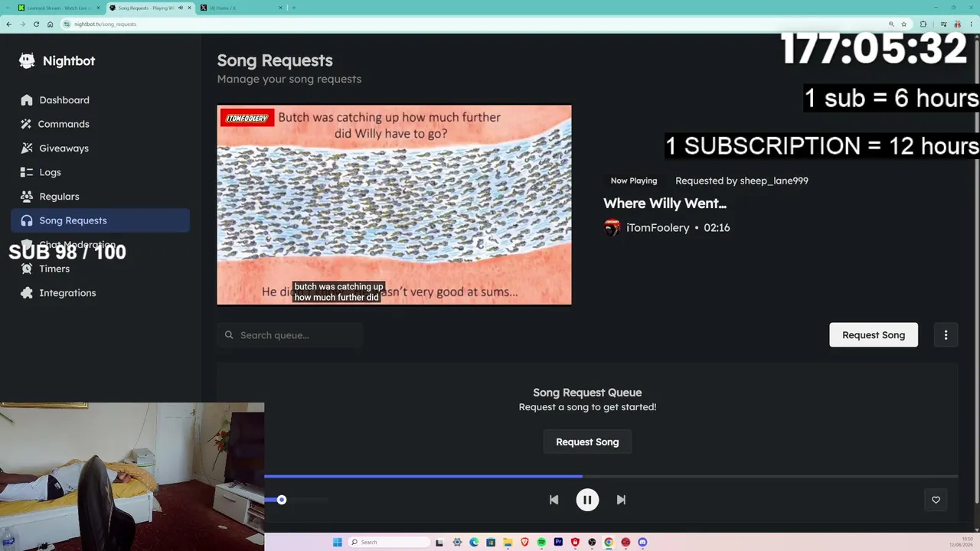Open Microsoft Edge from the taskbar
This screenshot has width=980, height=551.
coord(474,543)
